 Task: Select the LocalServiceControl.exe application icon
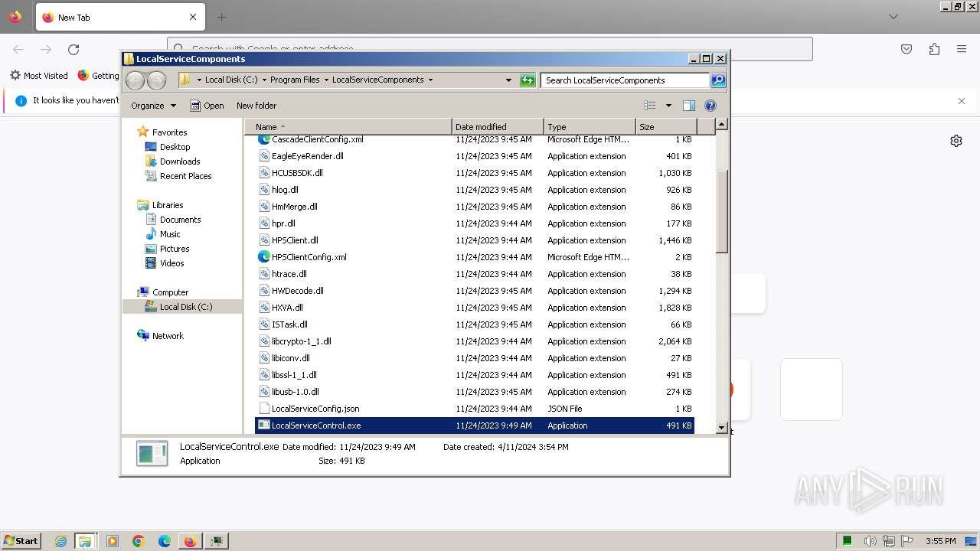coord(264,425)
